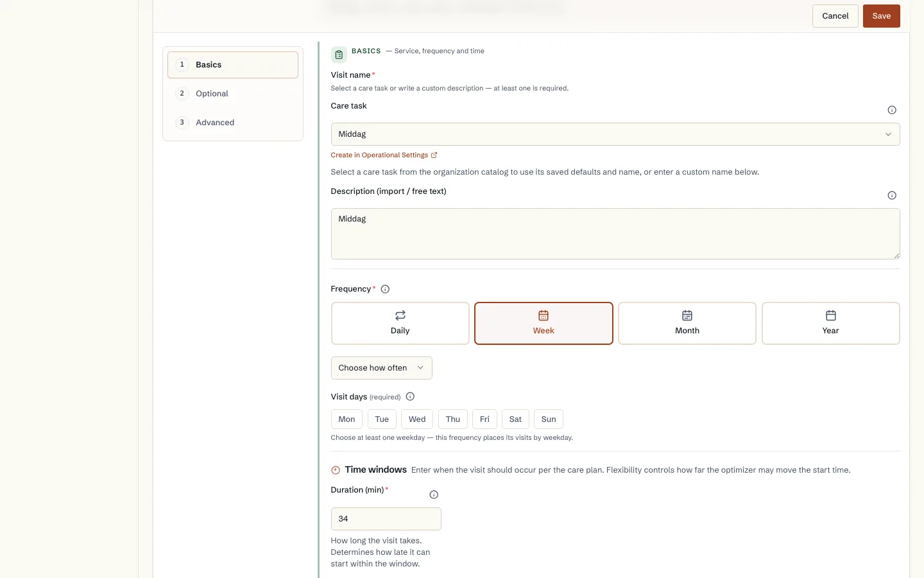Click the Time windows clock icon
The width and height of the screenshot is (924, 578).
(336, 470)
